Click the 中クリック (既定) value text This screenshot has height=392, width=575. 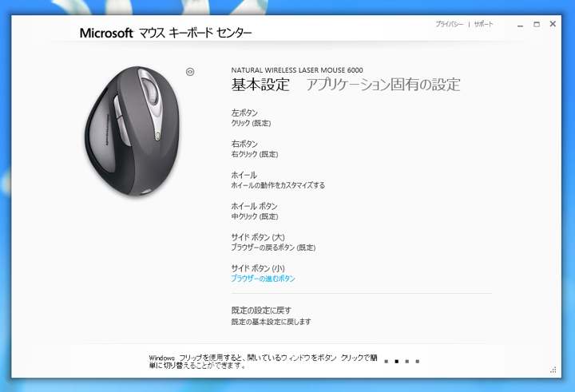click(255, 216)
